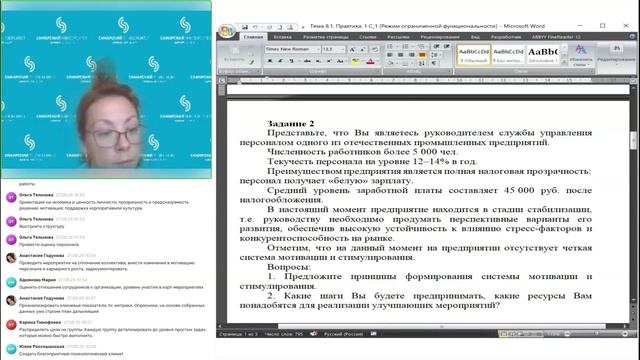Open the Вид ribbon tab
Screen dimensions: 640x360
(475, 37)
